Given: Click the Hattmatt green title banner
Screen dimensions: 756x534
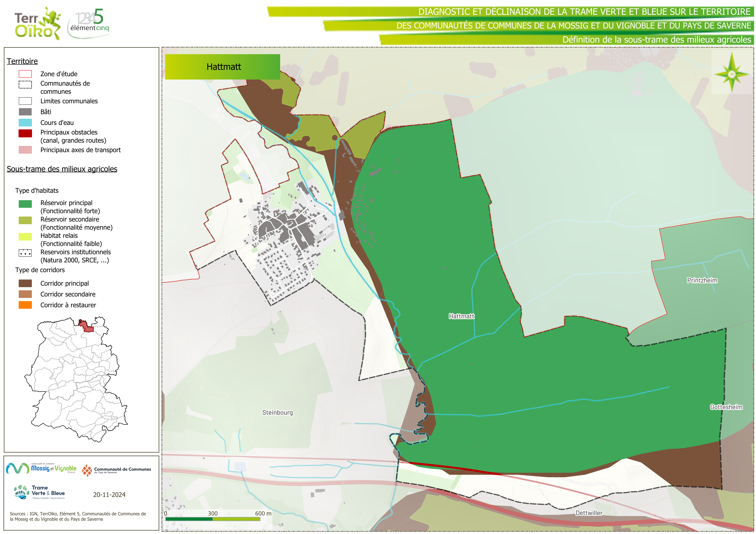Looking at the screenshot, I should (x=223, y=67).
